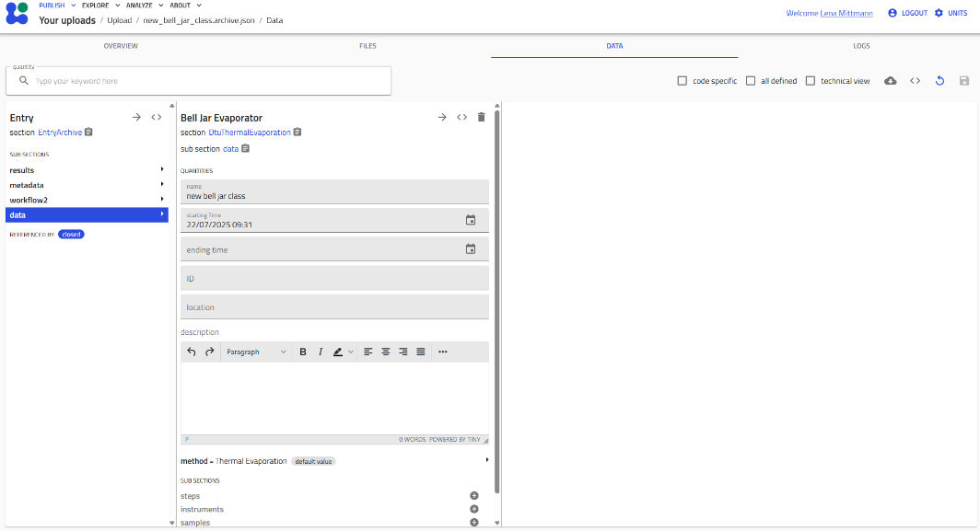Reload the entry with the refresh icon
The image size is (980, 531).
(939, 81)
